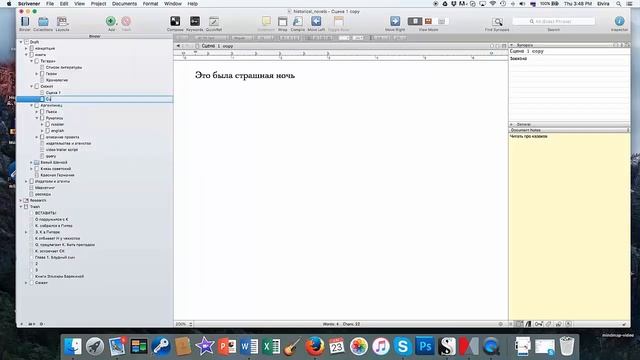Click the Trash toolbar icon

pyautogui.click(x=126, y=21)
